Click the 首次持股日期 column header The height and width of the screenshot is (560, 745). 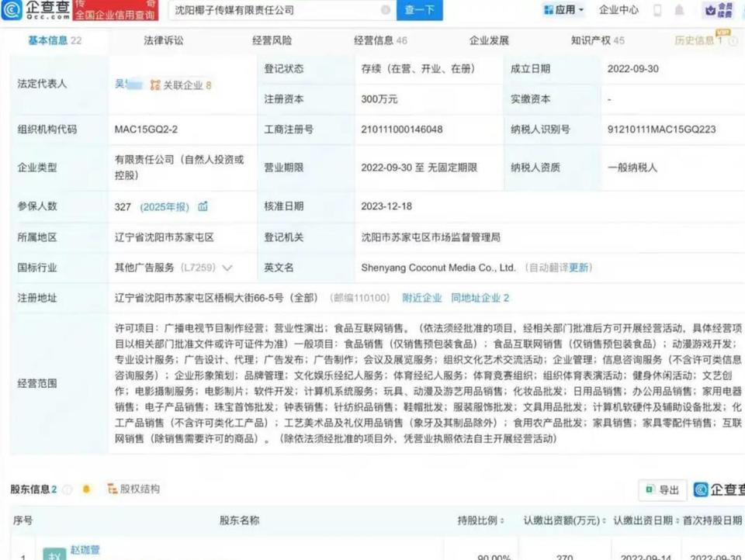(712, 520)
